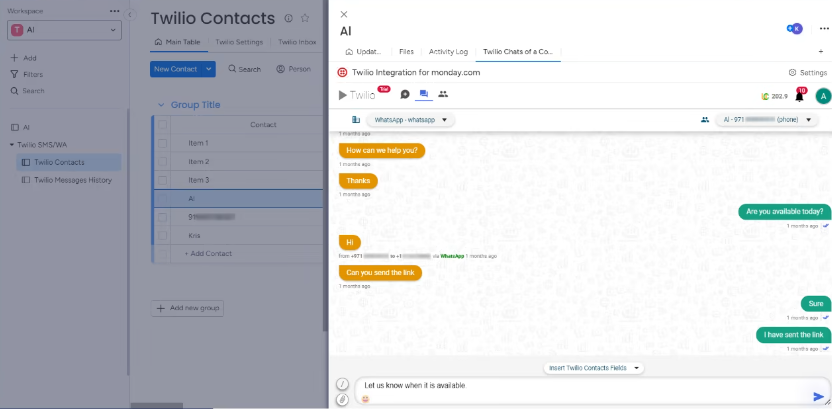832x409 pixels.
Task: Select the blue conversations chat icon
Action: (423, 94)
